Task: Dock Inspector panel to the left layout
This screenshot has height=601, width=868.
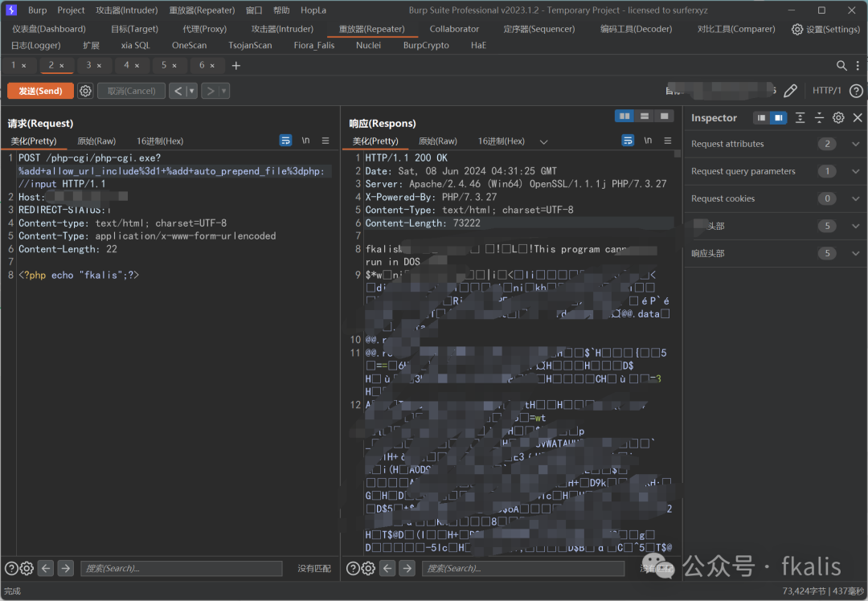Action: pos(762,118)
